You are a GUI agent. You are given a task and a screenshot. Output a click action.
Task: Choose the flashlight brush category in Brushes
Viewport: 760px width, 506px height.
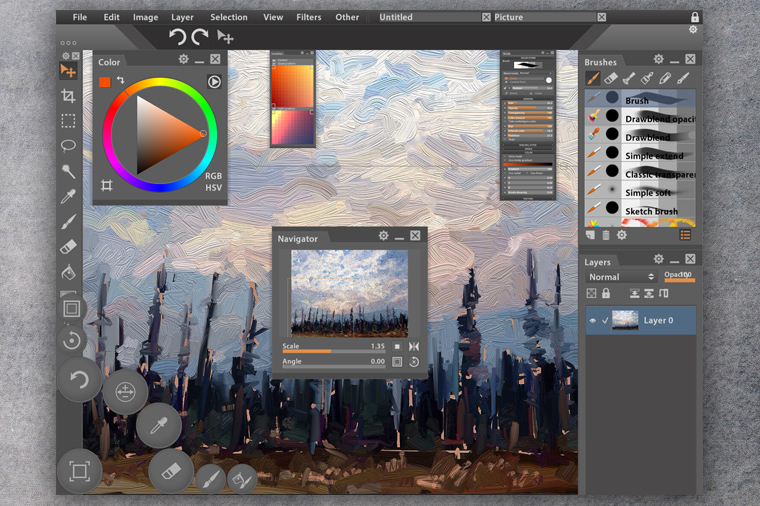click(x=629, y=78)
